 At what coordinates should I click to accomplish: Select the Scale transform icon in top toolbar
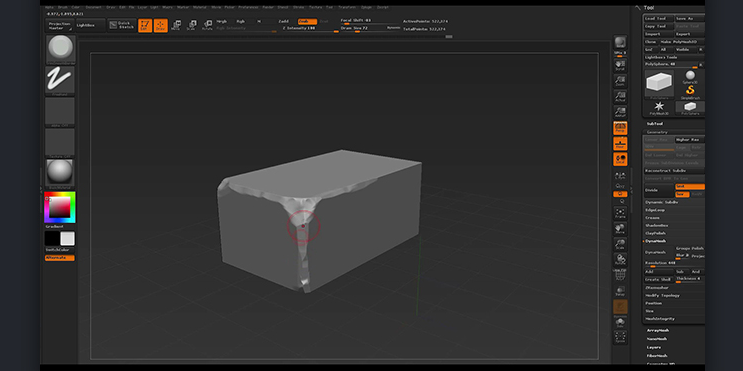pyautogui.click(x=191, y=26)
